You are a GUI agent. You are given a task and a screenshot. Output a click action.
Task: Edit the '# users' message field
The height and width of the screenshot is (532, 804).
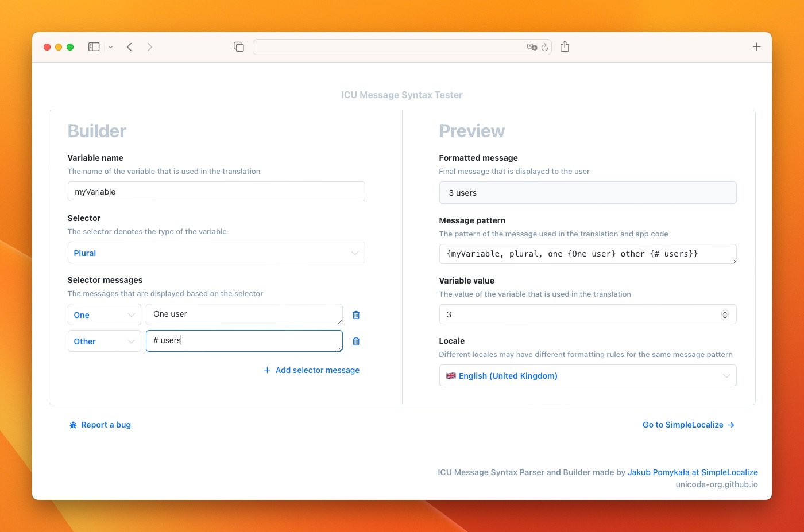pyautogui.click(x=244, y=341)
